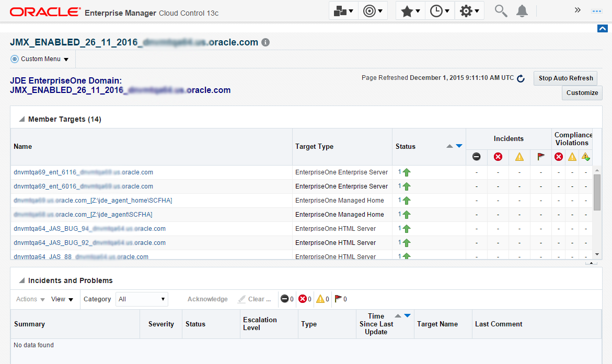Click the Severity column header
This screenshot has width=612, height=364.
(x=161, y=324)
